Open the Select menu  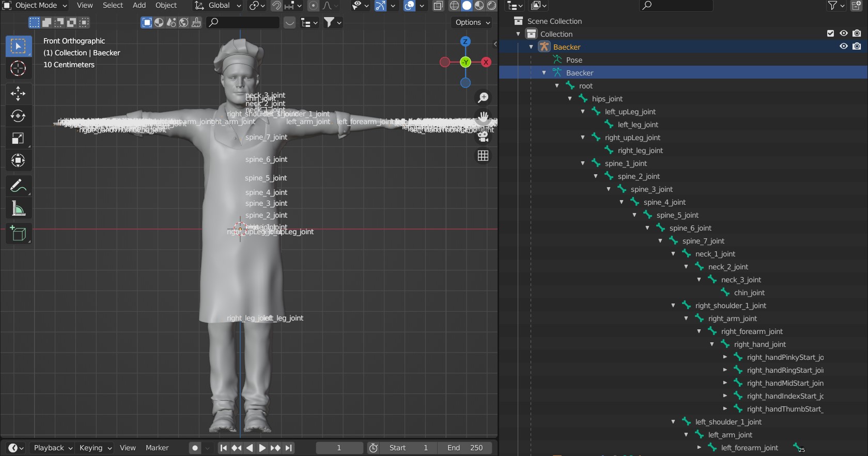[113, 6]
